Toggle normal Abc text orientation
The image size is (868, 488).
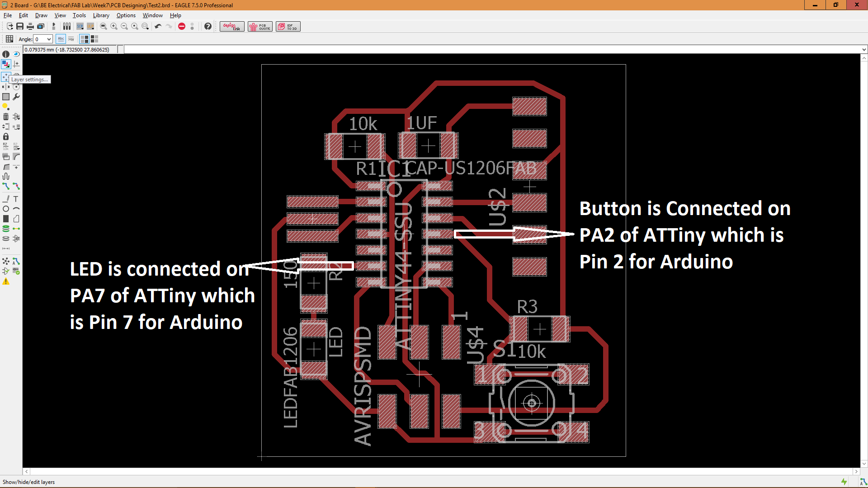[61, 39]
